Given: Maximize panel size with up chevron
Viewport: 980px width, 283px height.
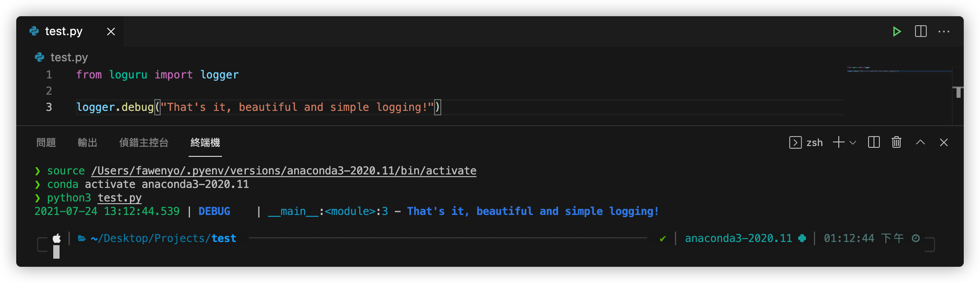Looking at the screenshot, I should (920, 142).
